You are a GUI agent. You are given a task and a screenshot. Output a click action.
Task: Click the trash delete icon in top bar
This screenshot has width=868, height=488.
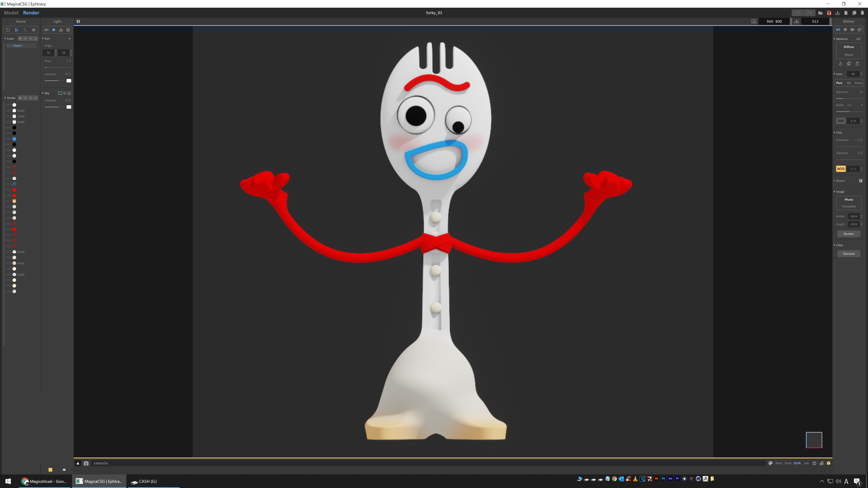(x=862, y=13)
